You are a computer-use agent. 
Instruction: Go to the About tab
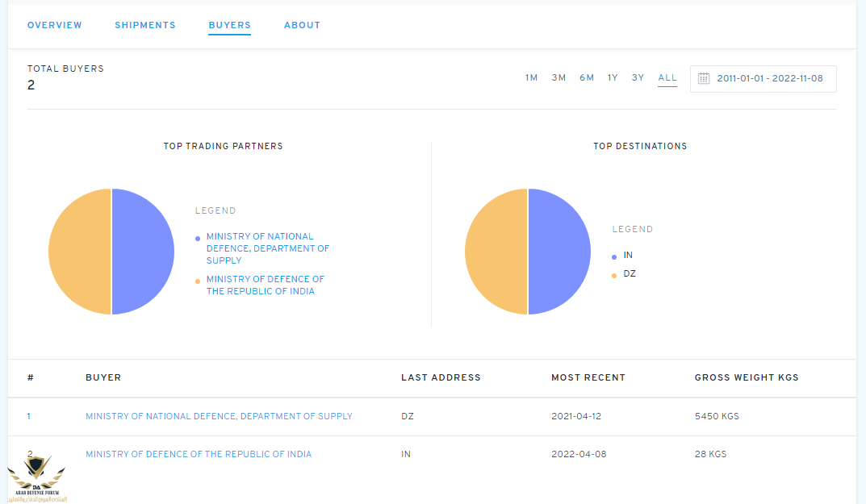[302, 25]
